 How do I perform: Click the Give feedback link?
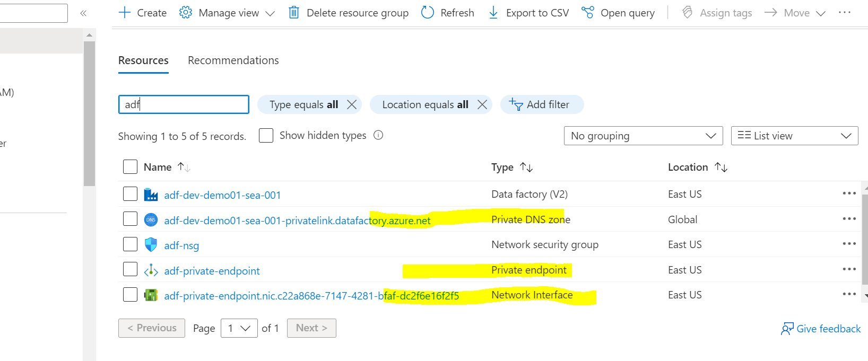click(828, 329)
